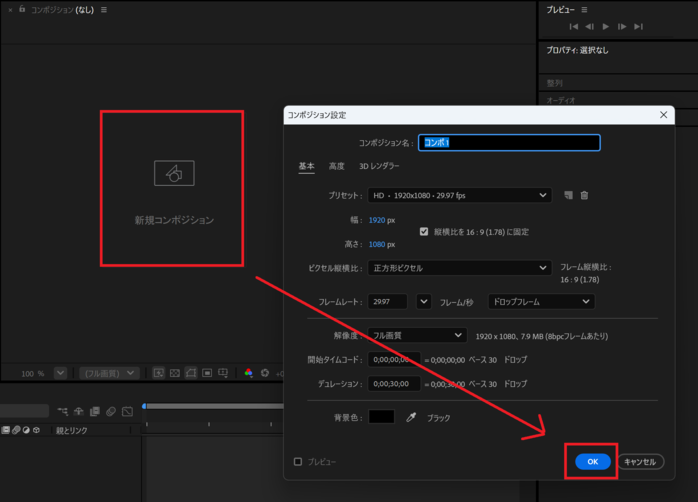698x502 pixels.
Task: Click the play button in preview panel
Action: 605,27
